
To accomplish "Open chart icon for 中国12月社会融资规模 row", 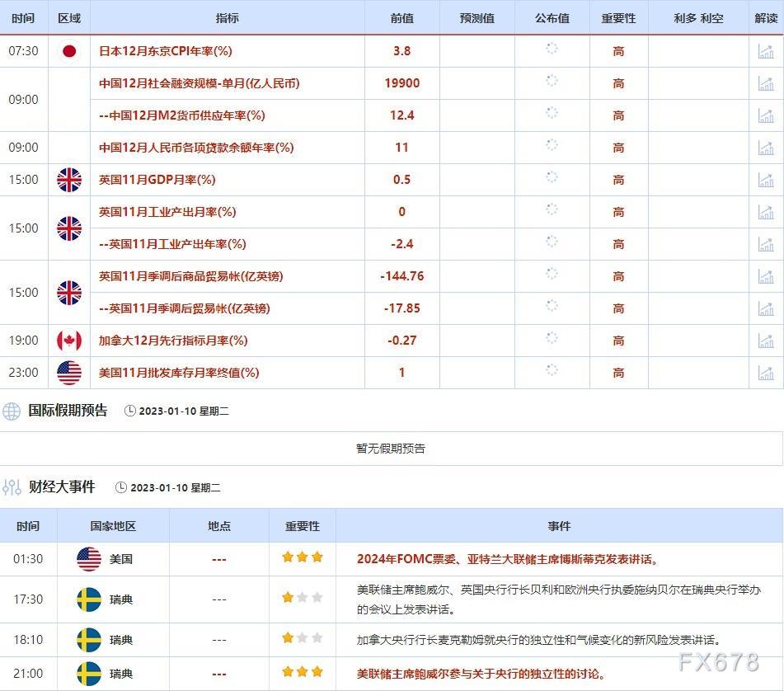I will tap(766, 83).
